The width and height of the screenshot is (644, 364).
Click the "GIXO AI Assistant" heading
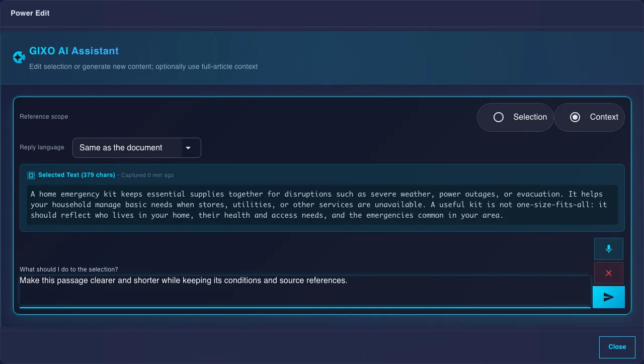(74, 51)
